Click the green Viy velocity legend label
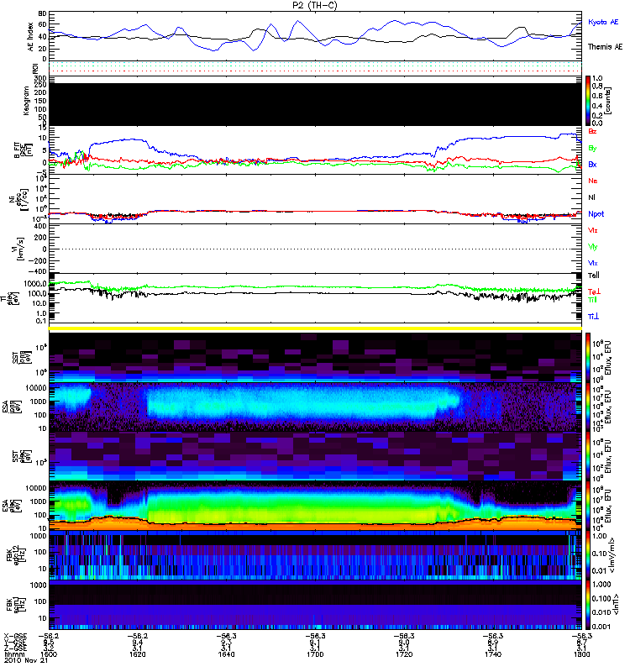630x672 pixels. 593,247
